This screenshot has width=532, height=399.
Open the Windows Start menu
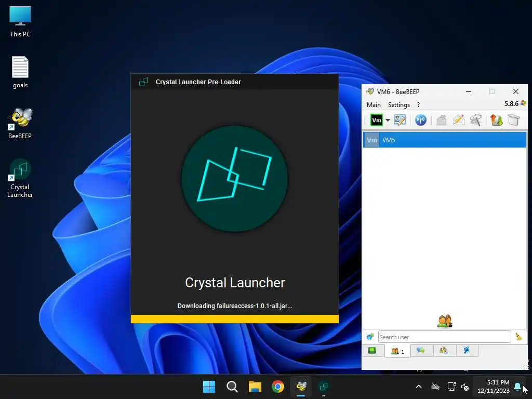click(x=209, y=387)
